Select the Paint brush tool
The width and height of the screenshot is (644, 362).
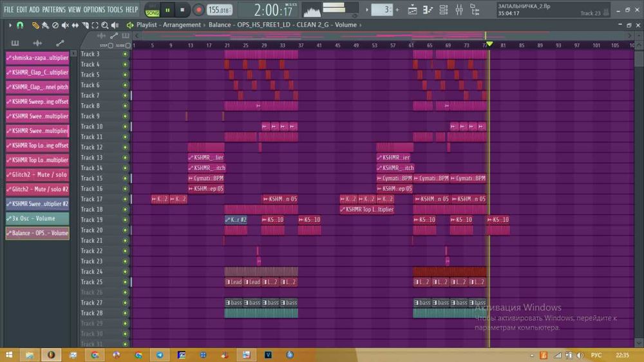click(45, 26)
